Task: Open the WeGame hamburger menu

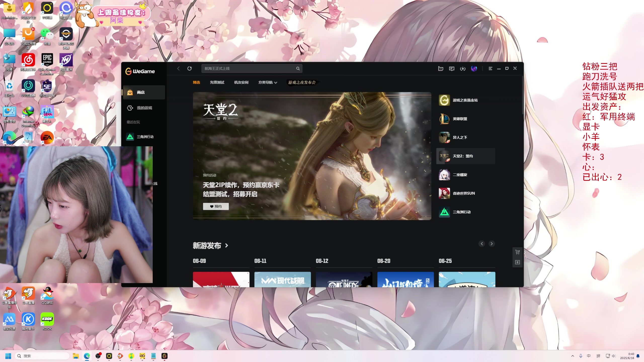Action: click(490, 68)
